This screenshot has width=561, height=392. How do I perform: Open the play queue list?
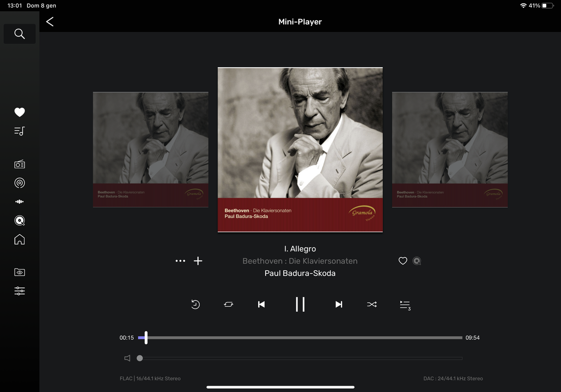tap(405, 305)
